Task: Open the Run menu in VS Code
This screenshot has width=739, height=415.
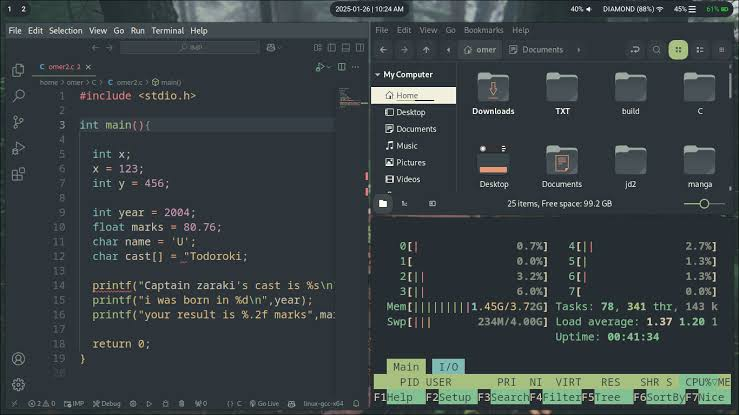Action: [x=138, y=31]
